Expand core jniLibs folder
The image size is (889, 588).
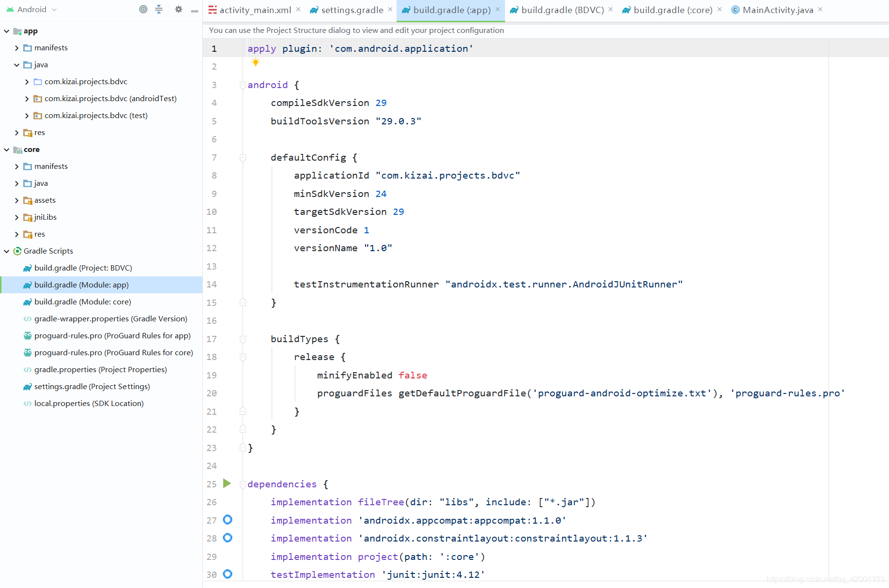[17, 217]
